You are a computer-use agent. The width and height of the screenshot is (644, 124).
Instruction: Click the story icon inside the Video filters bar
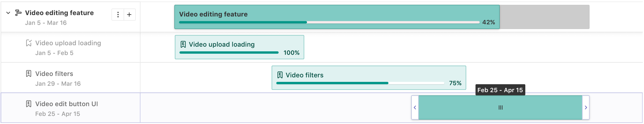coord(280,75)
